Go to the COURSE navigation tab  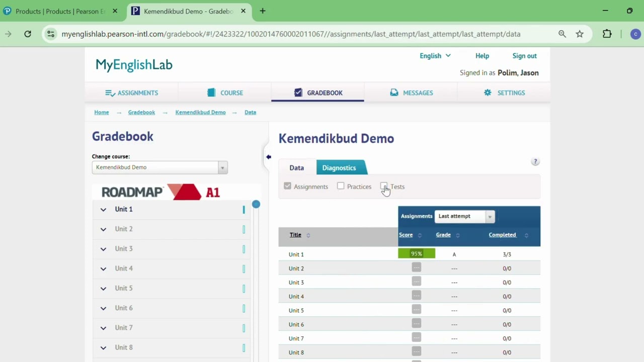(x=224, y=93)
